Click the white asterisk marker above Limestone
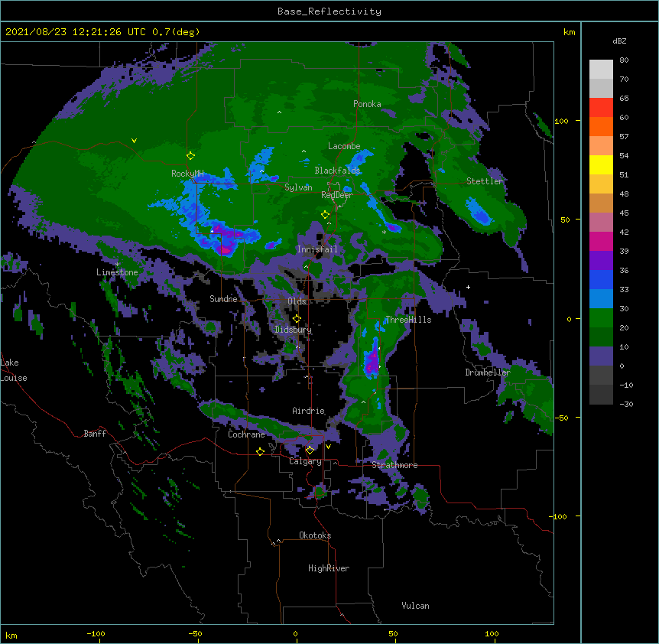Screen dimensions: 659x644 [118, 265]
